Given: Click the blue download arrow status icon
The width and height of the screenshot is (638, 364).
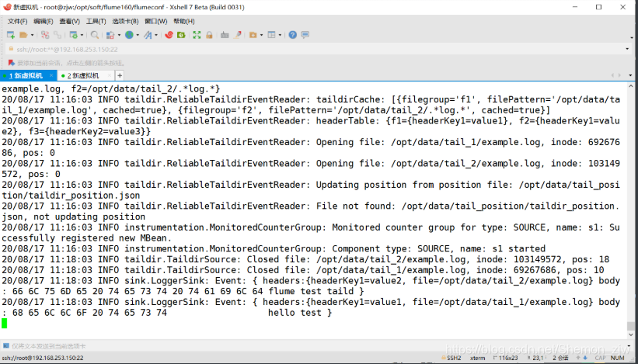Looking at the screenshot, I should pyautogui.click(x=585, y=358).
